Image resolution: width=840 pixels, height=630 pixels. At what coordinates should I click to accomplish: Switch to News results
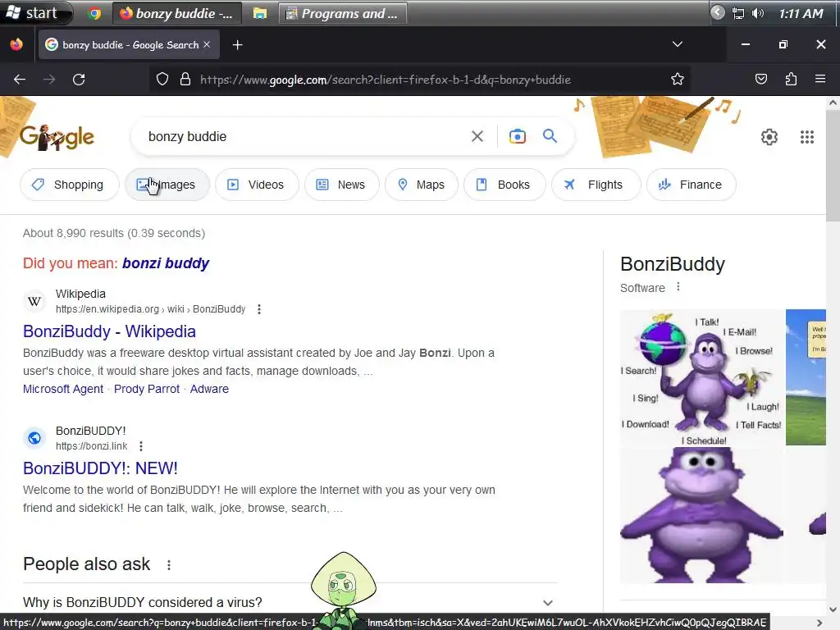tap(342, 185)
